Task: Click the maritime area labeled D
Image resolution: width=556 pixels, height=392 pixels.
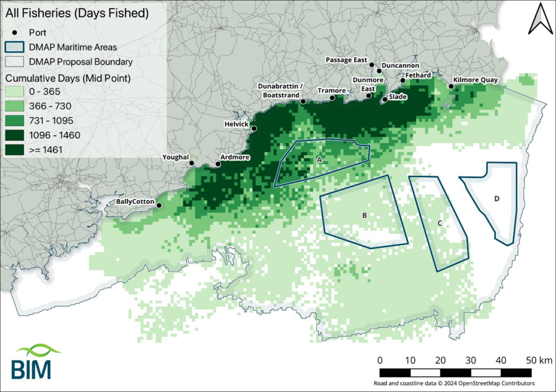Action: click(496, 199)
